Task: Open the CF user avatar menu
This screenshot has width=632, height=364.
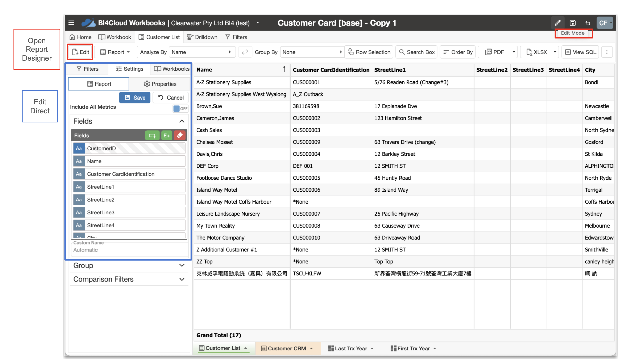Action: pos(604,23)
